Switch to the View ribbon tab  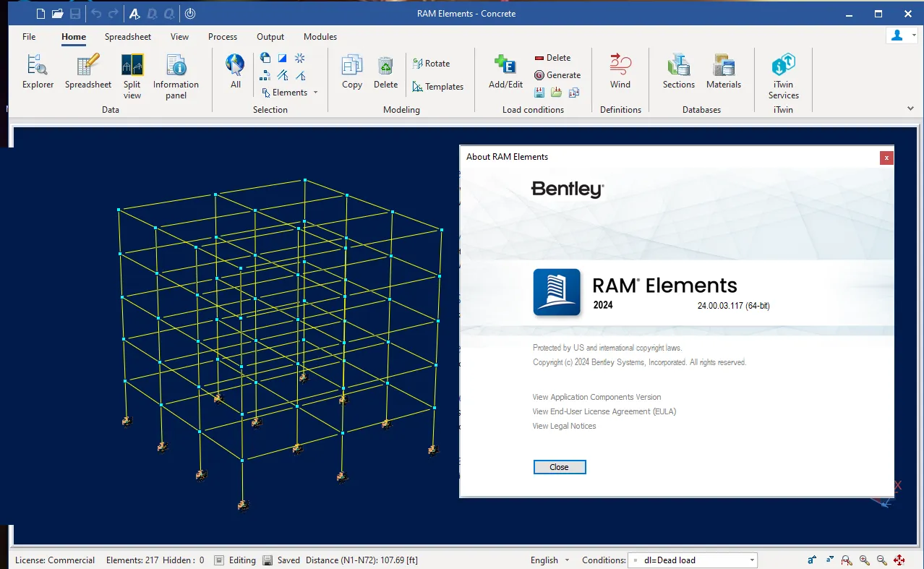coord(179,37)
